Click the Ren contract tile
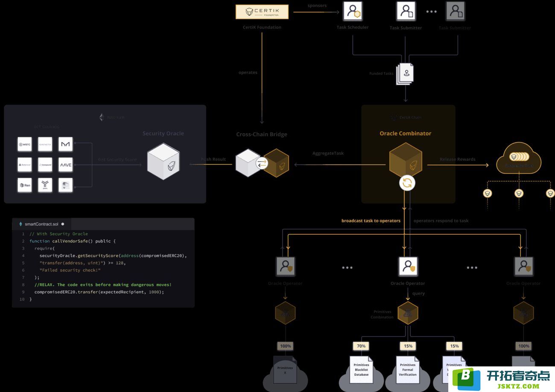The width and height of the screenshot is (555, 392). click(25, 185)
